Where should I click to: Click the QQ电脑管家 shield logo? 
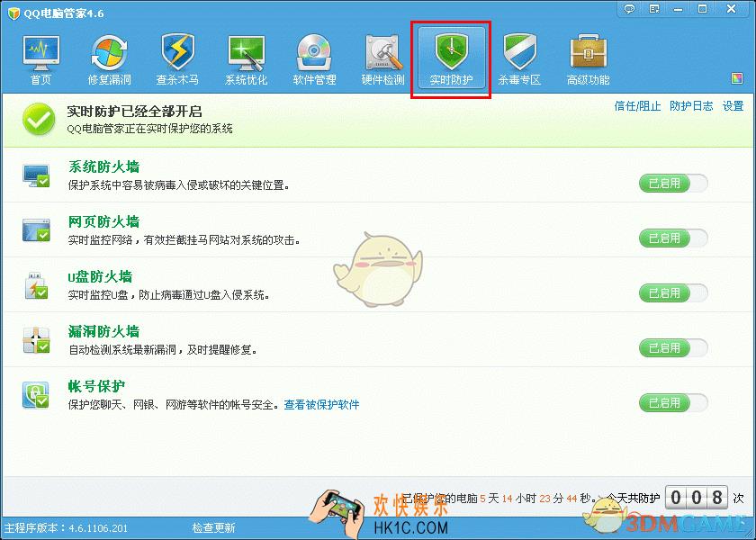(13, 13)
